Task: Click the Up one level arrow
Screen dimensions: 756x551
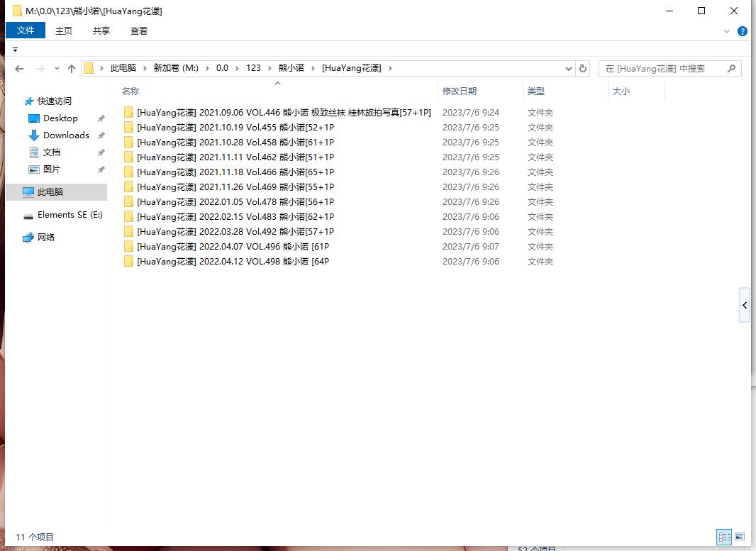Action: 71,69
